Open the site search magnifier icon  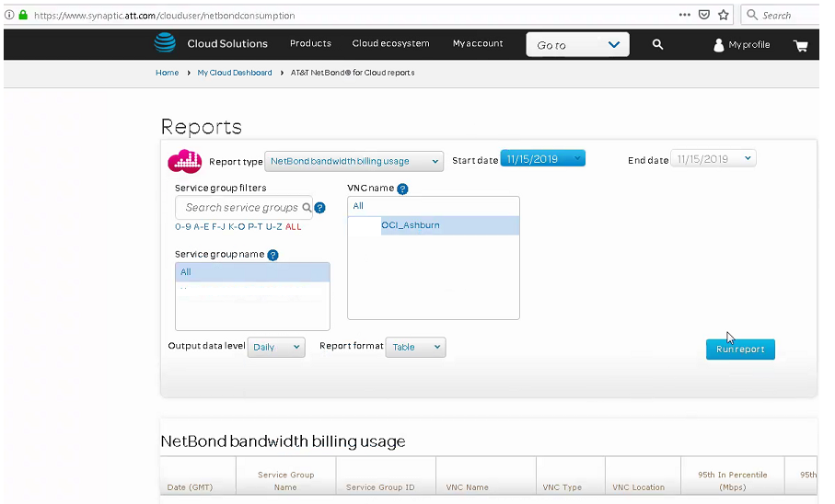657,44
